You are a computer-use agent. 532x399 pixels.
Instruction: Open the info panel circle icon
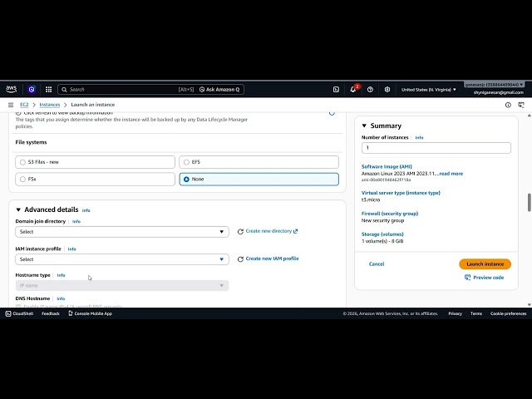(508, 105)
